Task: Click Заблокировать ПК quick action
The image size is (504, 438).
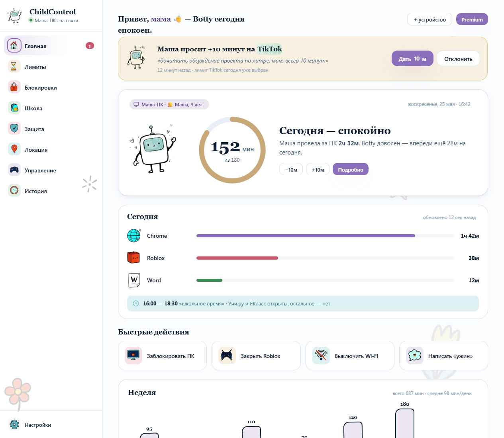Action: 163,356
